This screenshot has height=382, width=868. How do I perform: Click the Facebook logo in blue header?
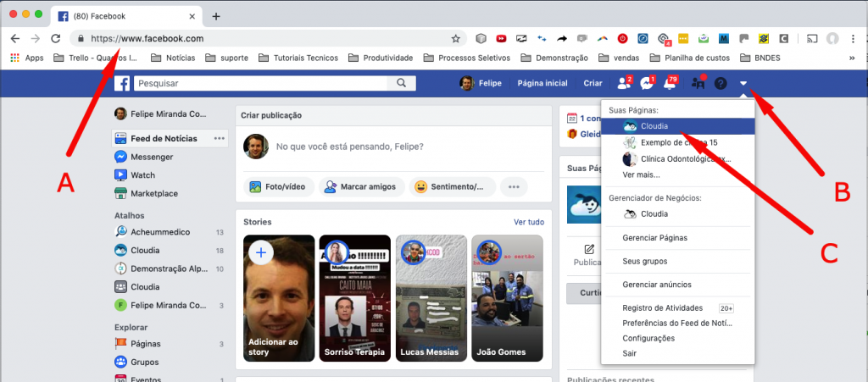point(122,84)
